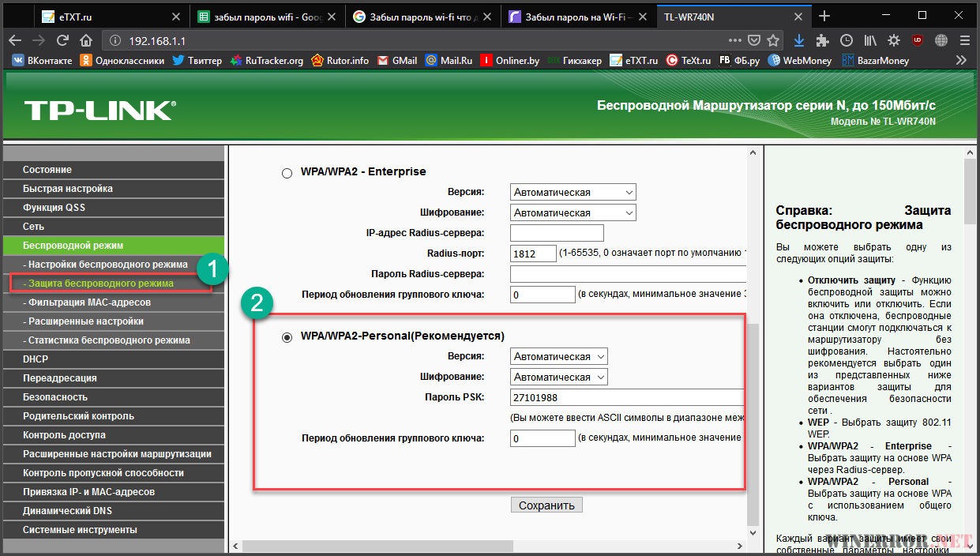
Task: Open the Функция QSS menu item
Action: [114, 208]
